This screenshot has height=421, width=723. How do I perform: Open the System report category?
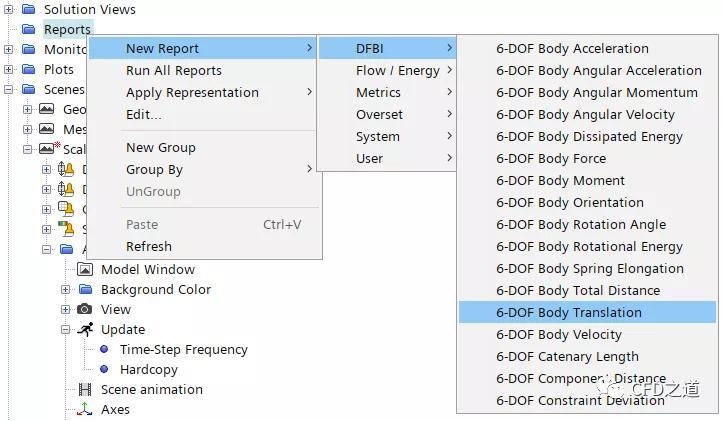(387, 136)
